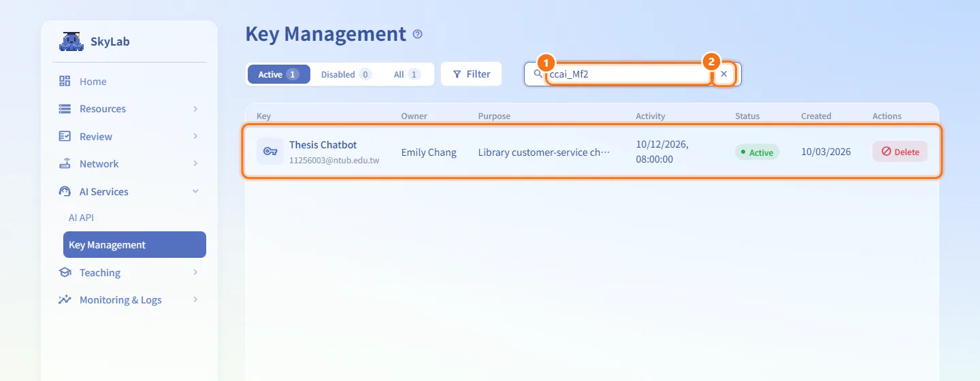Click the Thesis Chatbot key name
Viewport: 980px width, 381px height.
click(323, 145)
